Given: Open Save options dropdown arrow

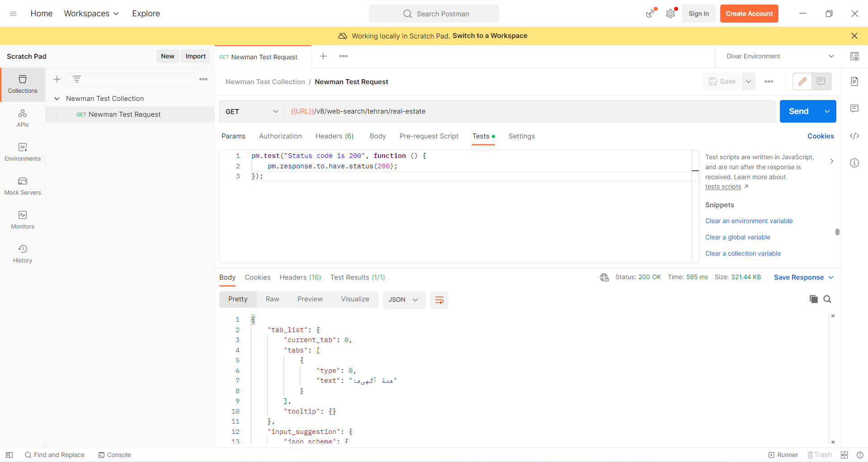Looking at the screenshot, I should coord(749,81).
